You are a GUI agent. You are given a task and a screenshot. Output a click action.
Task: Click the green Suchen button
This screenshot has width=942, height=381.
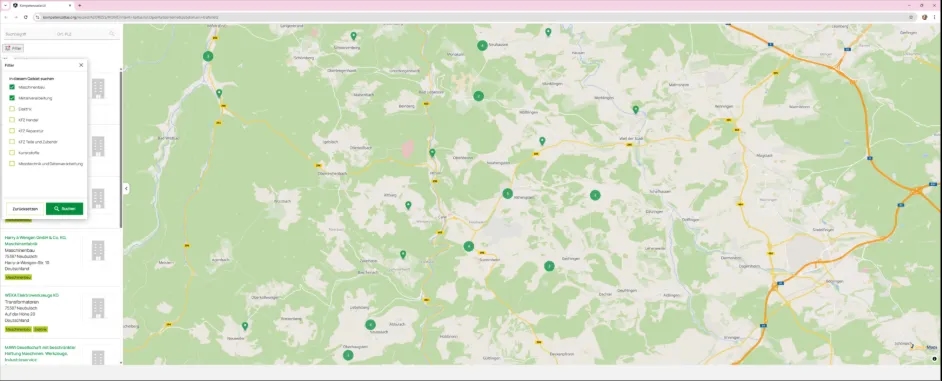pos(64,209)
